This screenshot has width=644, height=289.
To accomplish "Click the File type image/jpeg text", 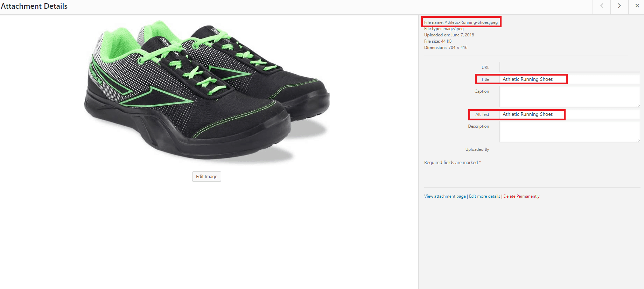I will click(444, 29).
